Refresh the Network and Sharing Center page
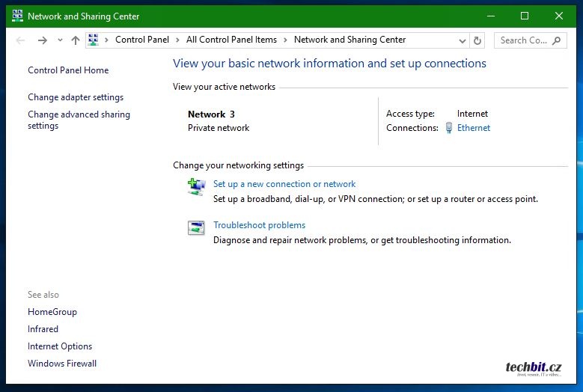583x392 pixels. tap(478, 40)
